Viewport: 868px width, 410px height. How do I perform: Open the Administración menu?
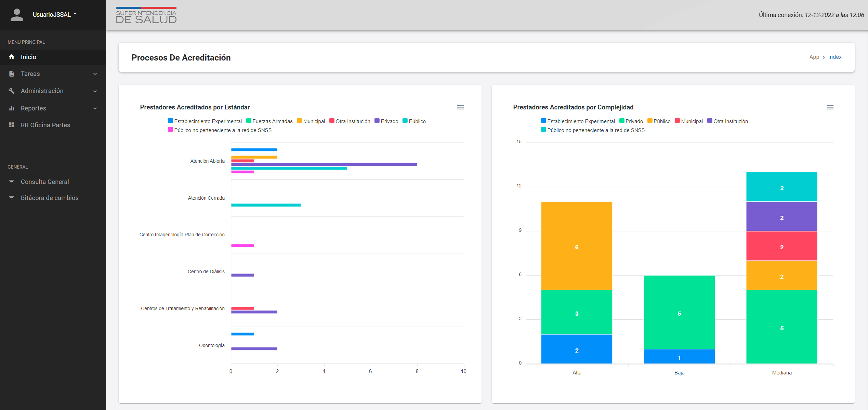coord(53,91)
